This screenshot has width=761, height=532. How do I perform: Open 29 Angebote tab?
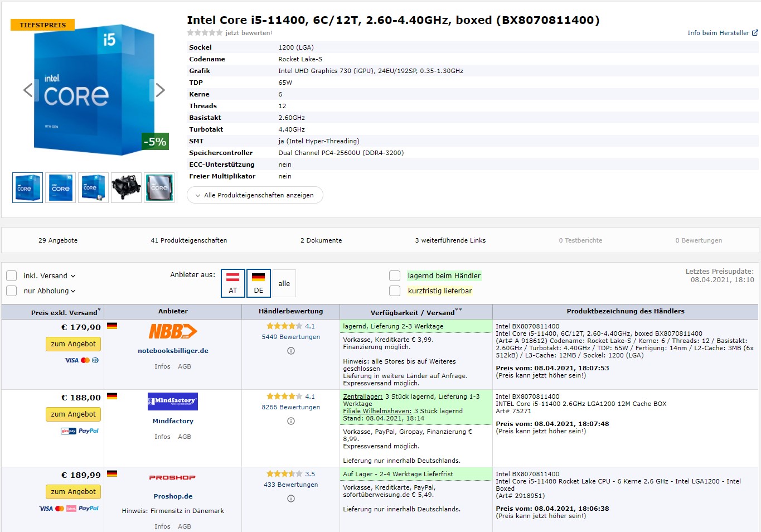58,240
